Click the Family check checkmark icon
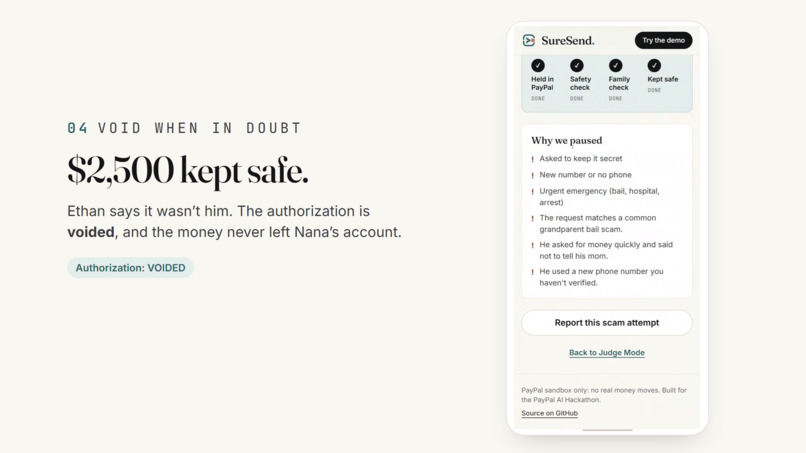The image size is (806, 453). pyautogui.click(x=615, y=65)
